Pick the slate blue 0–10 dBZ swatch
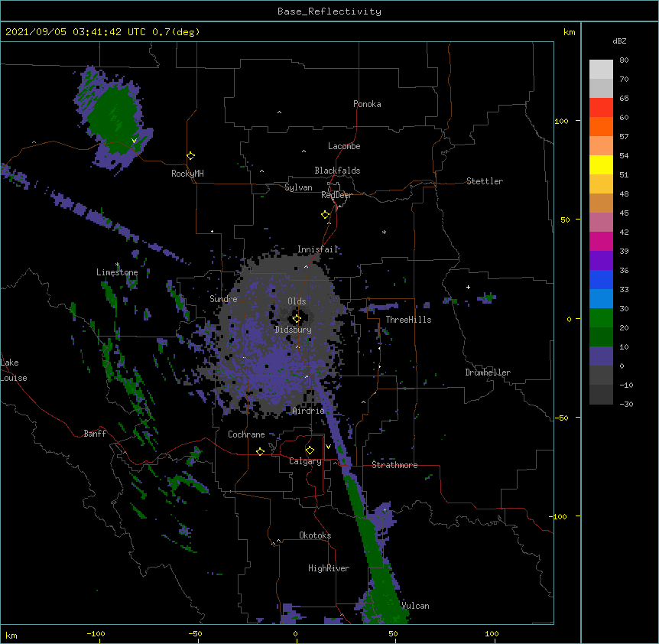The height and width of the screenshot is (644, 659). tap(601, 356)
